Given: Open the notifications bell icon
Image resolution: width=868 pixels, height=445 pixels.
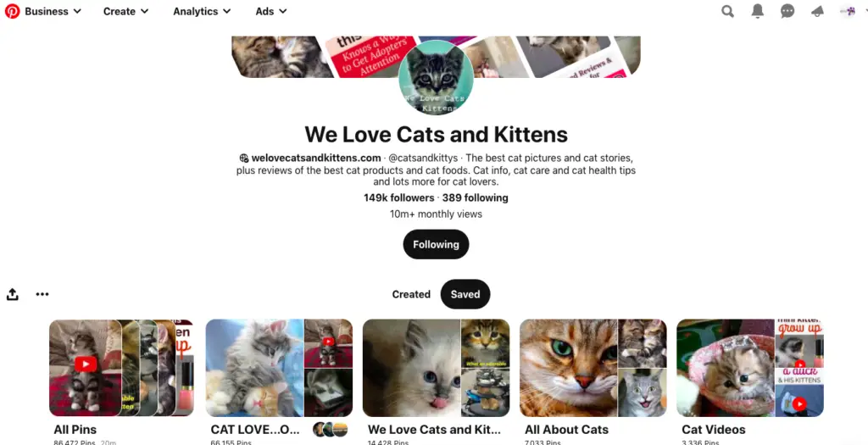Looking at the screenshot, I should (757, 11).
